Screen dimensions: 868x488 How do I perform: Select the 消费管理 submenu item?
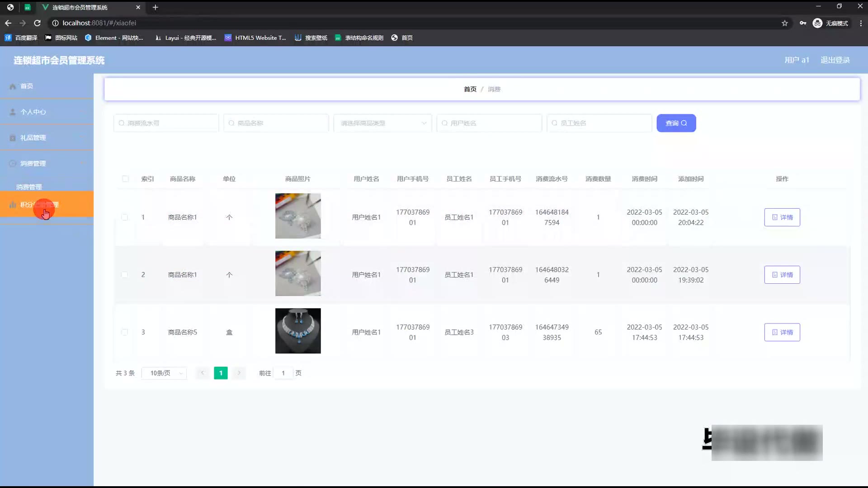(29, 187)
